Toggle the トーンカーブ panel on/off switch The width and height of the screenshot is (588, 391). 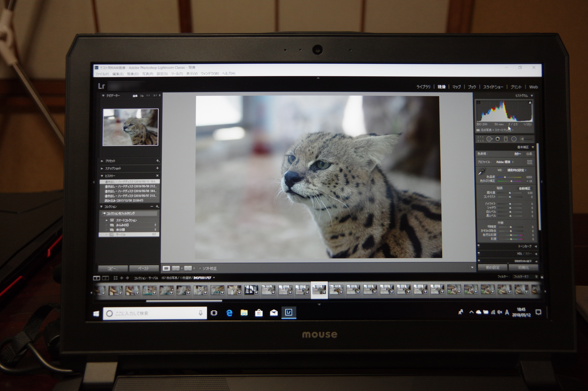(479, 246)
